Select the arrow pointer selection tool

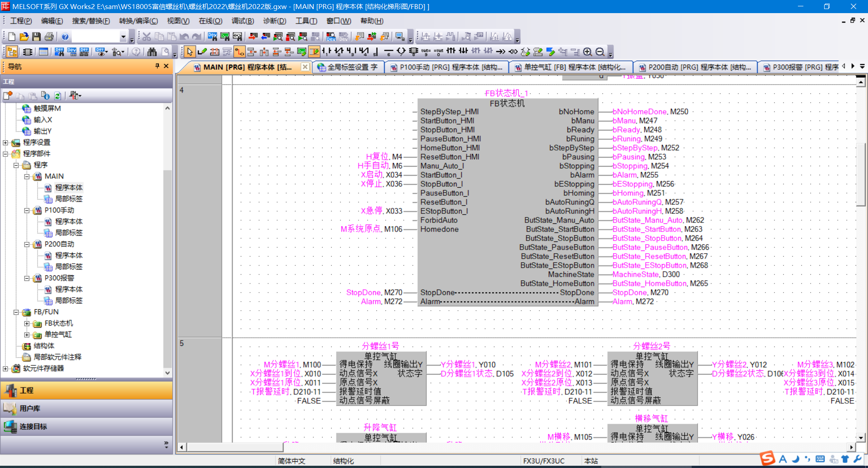point(189,52)
